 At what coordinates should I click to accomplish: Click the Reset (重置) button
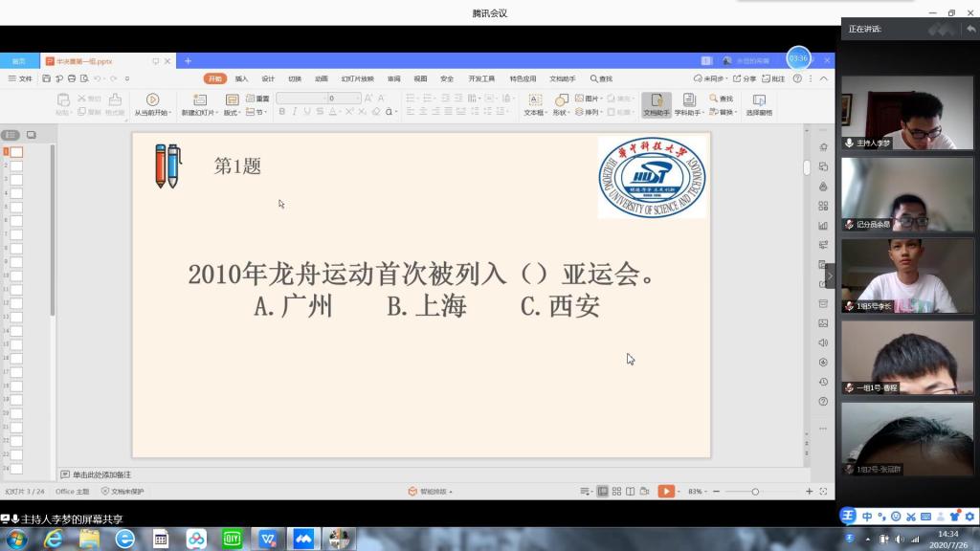coord(257,99)
